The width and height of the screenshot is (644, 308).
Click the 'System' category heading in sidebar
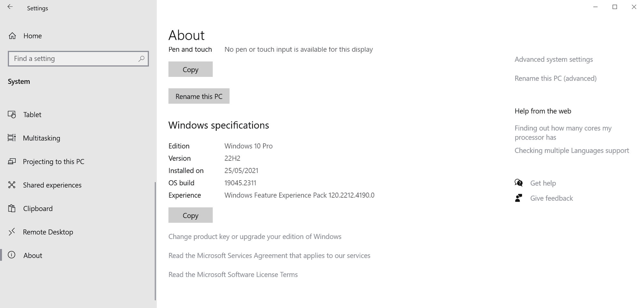pyautogui.click(x=19, y=81)
